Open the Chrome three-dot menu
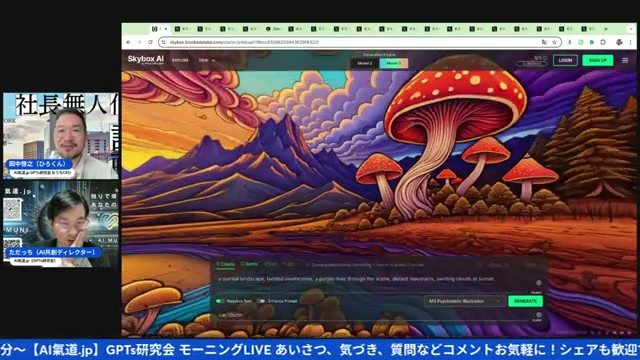The image size is (640, 360). pyautogui.click(x=631, y=42)
